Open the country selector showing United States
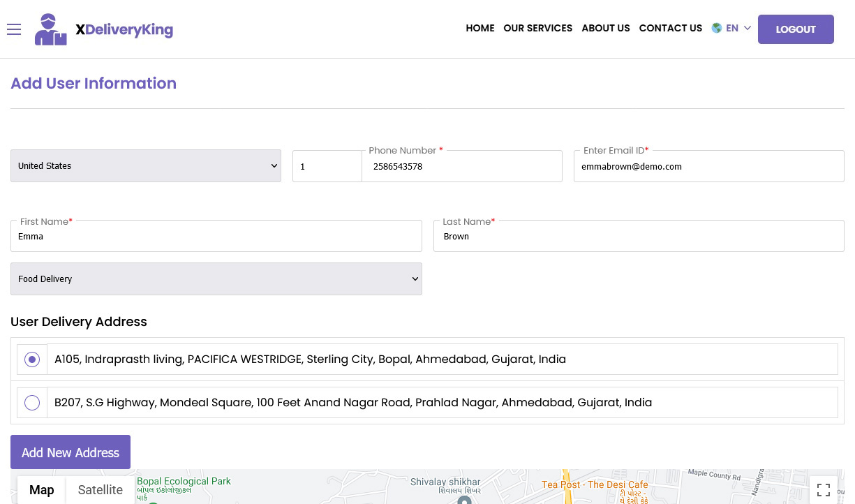855x504 pixels. tap(146, 165)
